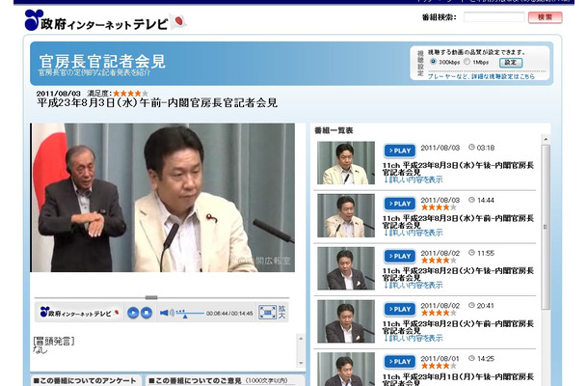Click the program list scrollbar thumb
Image resolution: width=588 pixels, height=386 pixels.
coord(546,227)
